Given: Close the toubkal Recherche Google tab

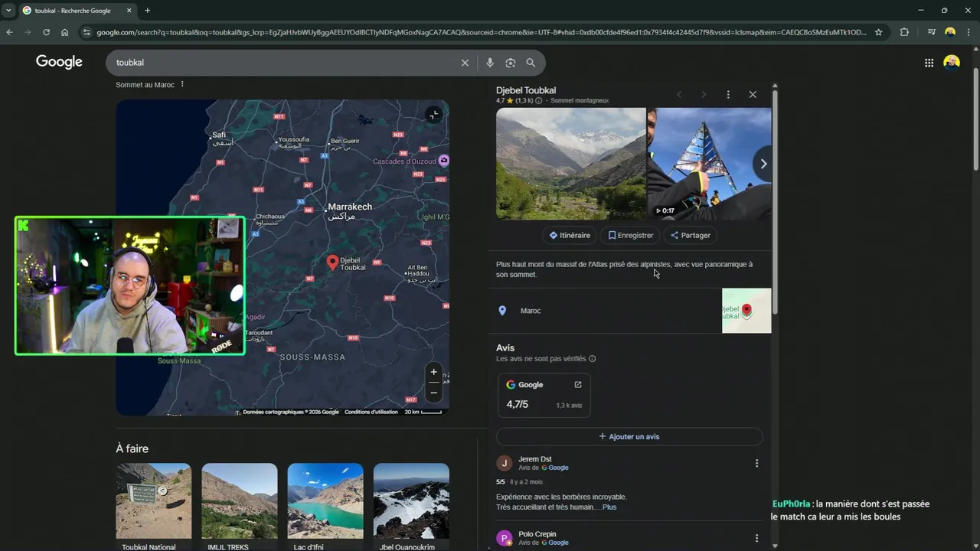Looking at the screenshot, I should [x=129, y=11].
